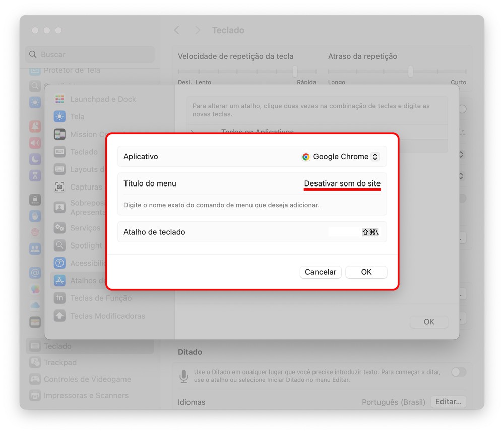The width and height of the screenshot is (504, 434).
Task: Toggle the Ditado switch
Action: [458, 372]
